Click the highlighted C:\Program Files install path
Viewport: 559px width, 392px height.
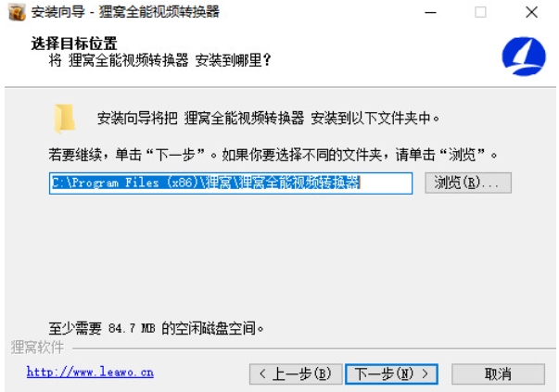coord(206,183)
